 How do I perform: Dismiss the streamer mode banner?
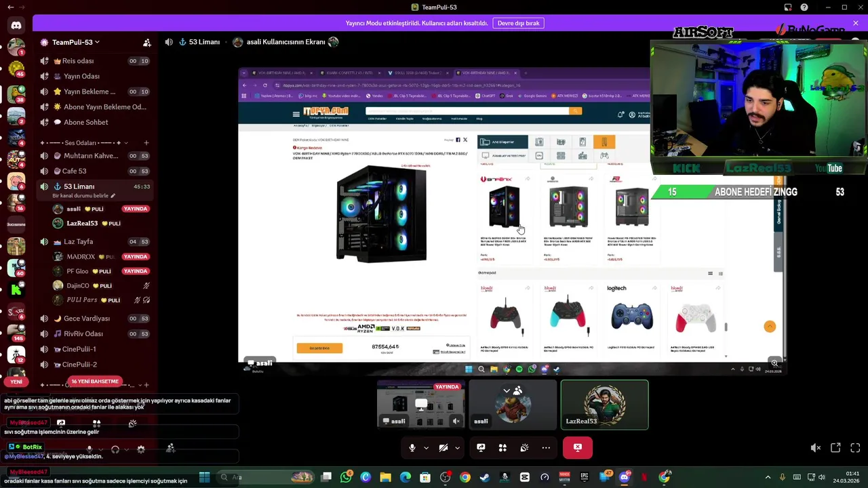point(856,23)
